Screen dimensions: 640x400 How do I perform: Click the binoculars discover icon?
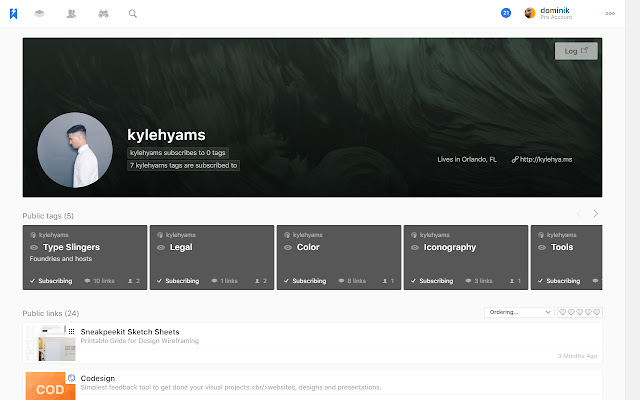(102, 14)
